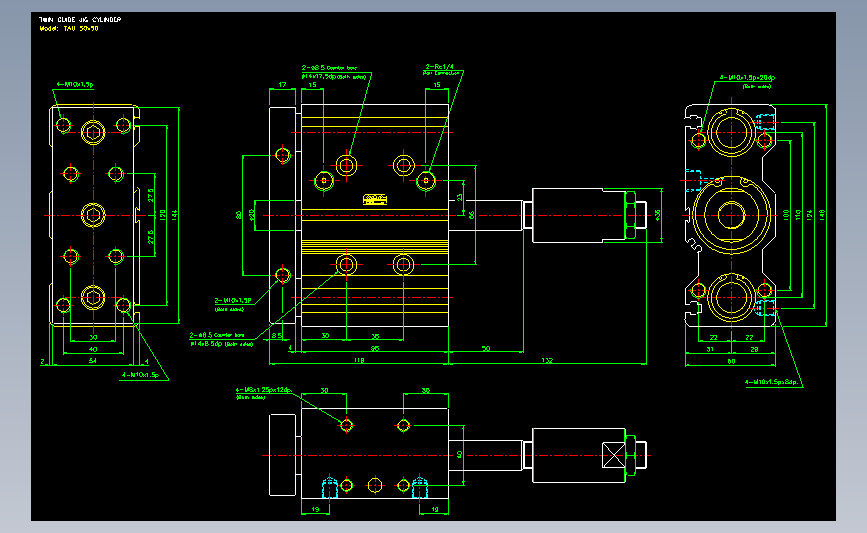Select the '110' vertical dimension
The image size is (867, 533).
(798, 215)
